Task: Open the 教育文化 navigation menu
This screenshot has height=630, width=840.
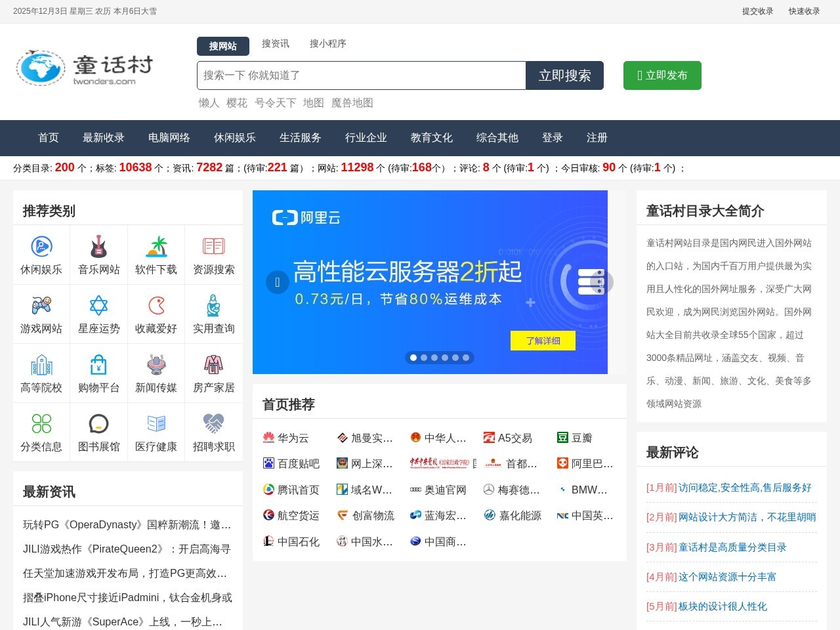Action: tap(431, 138)
